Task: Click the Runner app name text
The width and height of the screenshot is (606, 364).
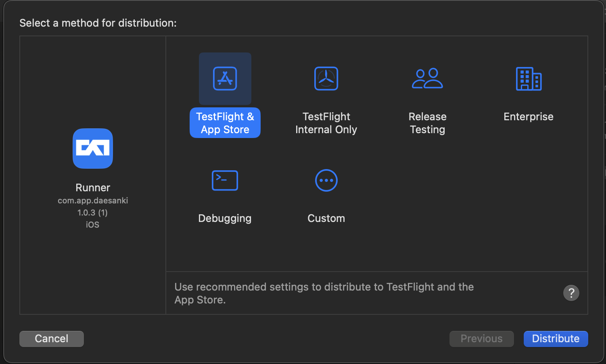Action: pos(93,188)
